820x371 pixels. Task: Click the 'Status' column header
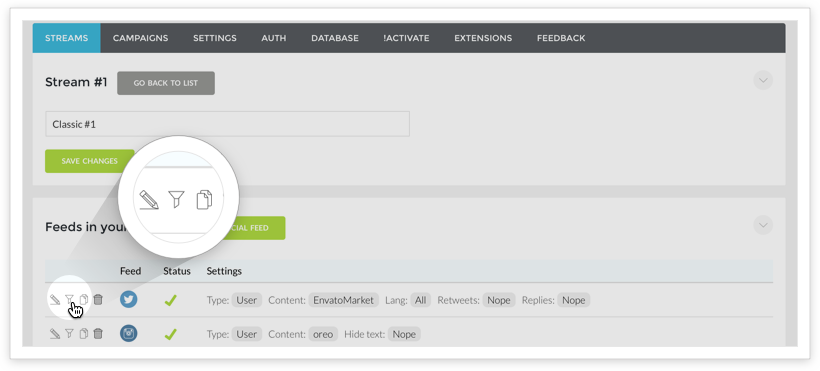tap(177, 271)
